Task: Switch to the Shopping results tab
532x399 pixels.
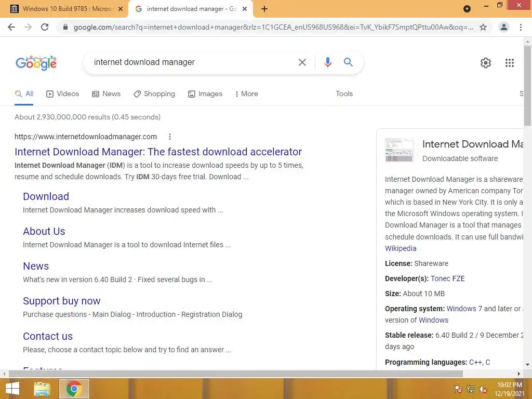Action: coord(154,94)
